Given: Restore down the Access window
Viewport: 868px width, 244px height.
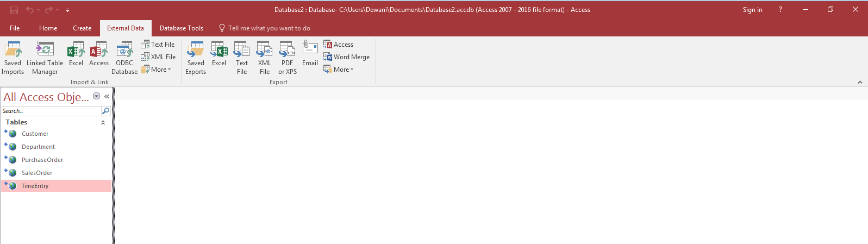Looking at the screenshot, I should pos(830,9).
